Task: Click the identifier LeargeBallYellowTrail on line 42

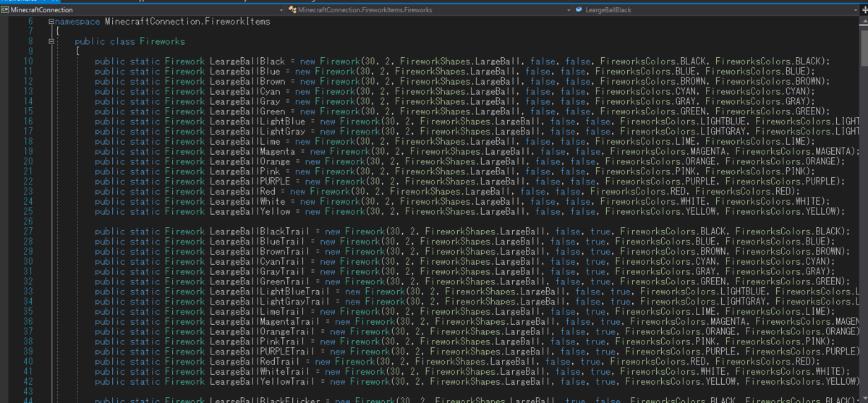Action: coord(263,382)
